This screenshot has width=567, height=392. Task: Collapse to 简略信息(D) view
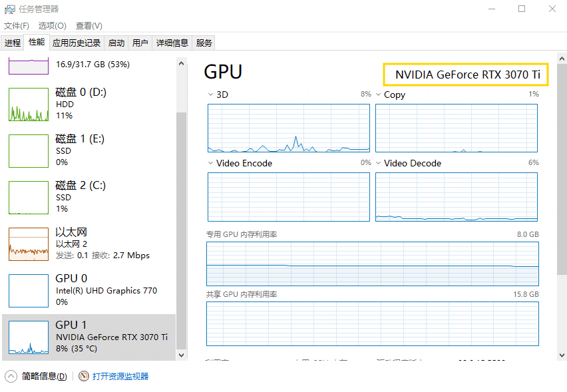click(x=44, y=377)
